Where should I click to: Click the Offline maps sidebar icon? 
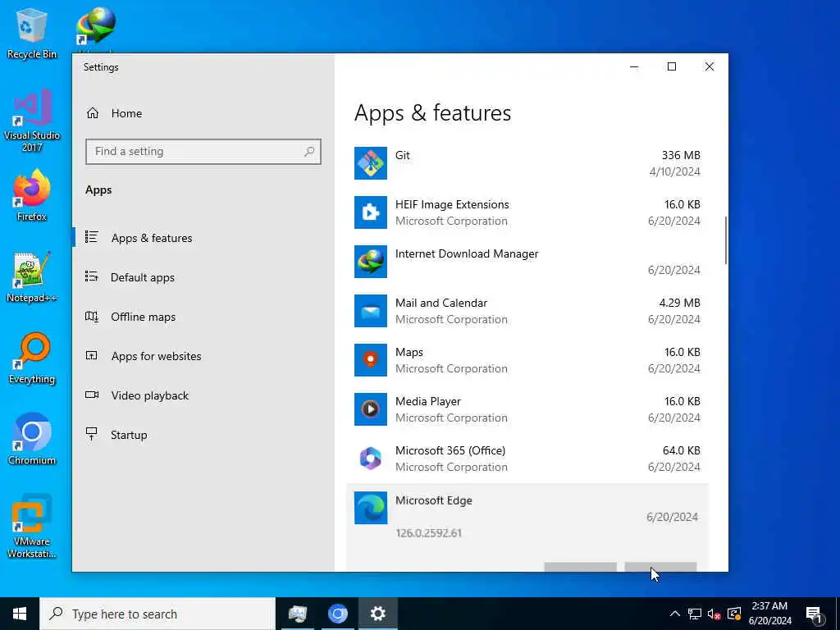click(x=92, y=316)
